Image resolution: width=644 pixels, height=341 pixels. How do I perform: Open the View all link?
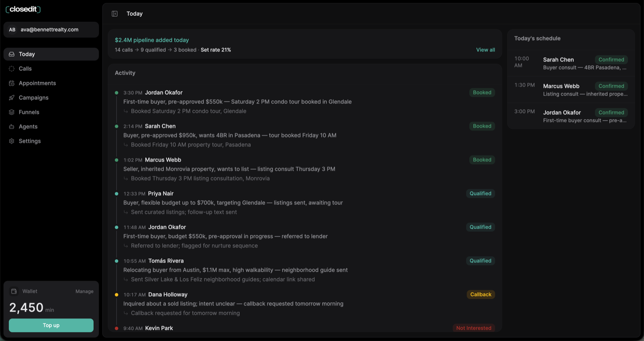pyautogui.click(x=485, y=50)
